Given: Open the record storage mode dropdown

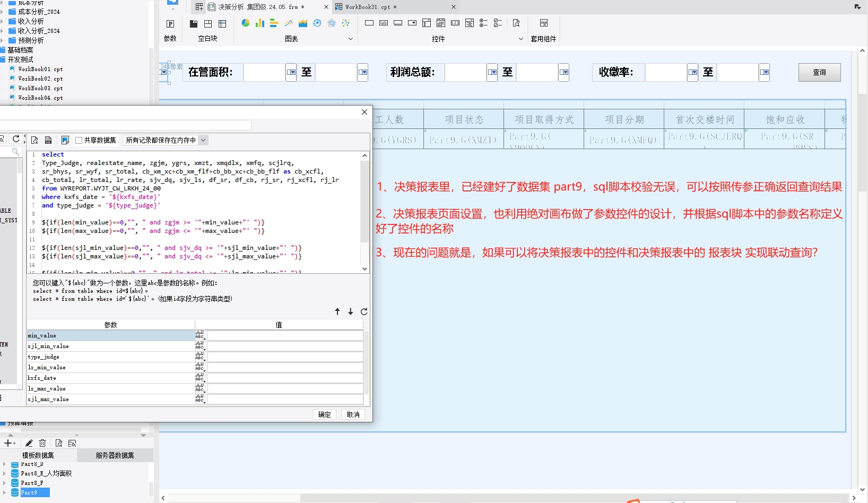Looking at the screenshot, I should click(x=203, y=140).
